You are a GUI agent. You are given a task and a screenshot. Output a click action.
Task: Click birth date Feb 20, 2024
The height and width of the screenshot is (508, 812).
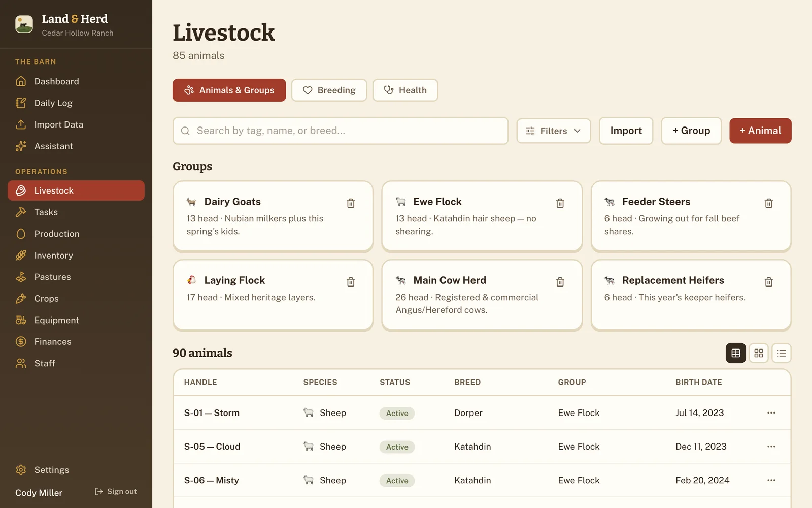(x=702, y=480)
